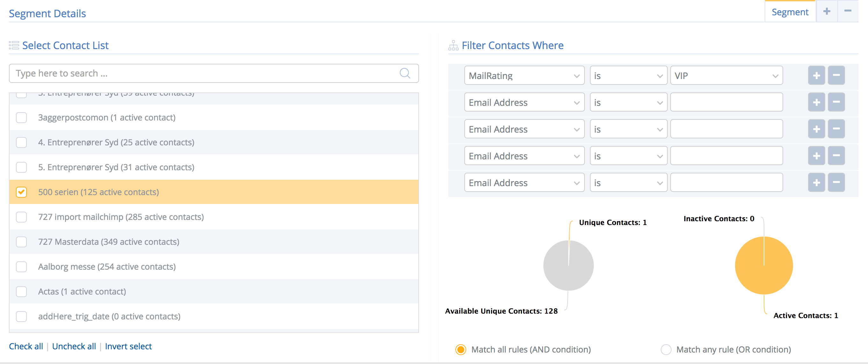Uncheck the 500 serien list
The image size is (868, 364).
(22, 192)
